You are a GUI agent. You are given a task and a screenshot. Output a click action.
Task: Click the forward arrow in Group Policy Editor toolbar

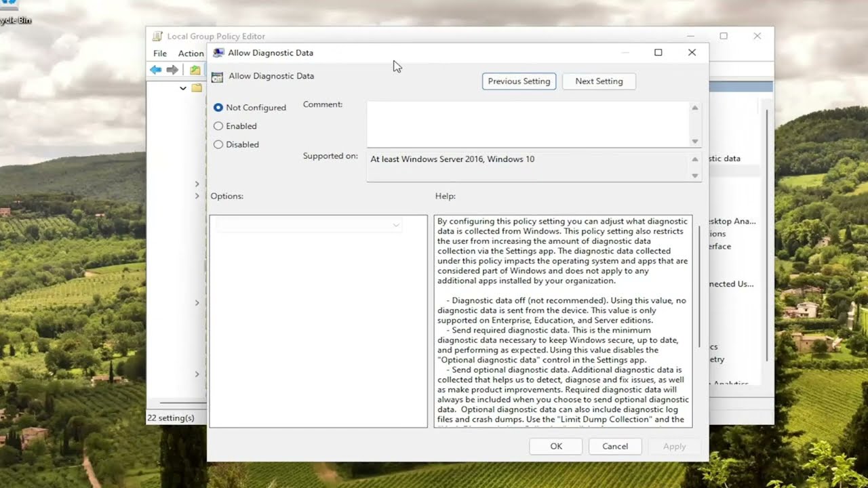[172, 70]
